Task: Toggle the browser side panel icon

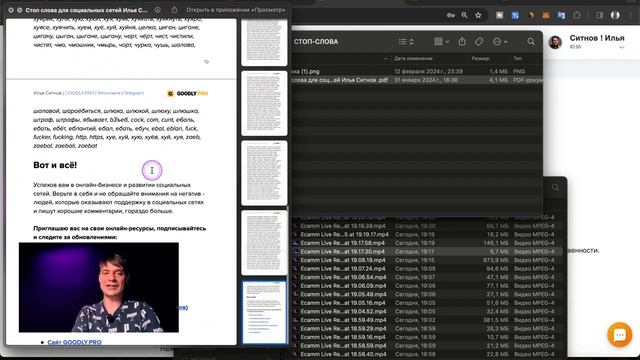Action: click(x=600, y=16)
